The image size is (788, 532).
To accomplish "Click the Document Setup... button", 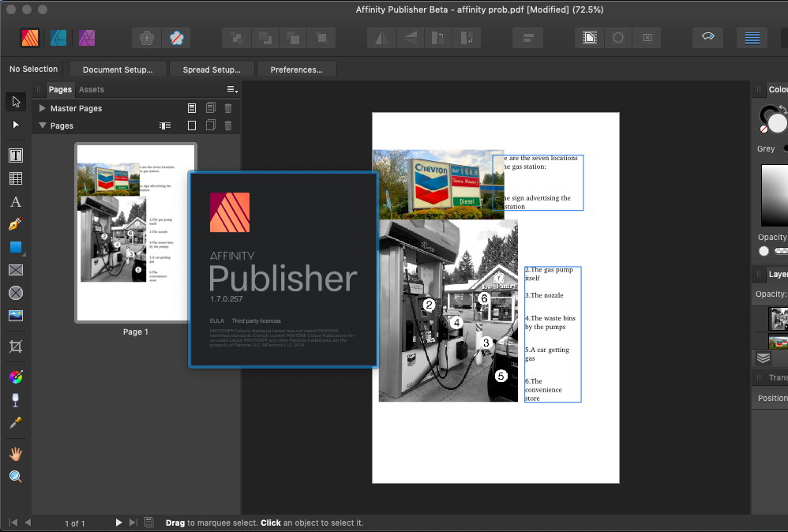I will pyautogui.click(x=118, y=69).
